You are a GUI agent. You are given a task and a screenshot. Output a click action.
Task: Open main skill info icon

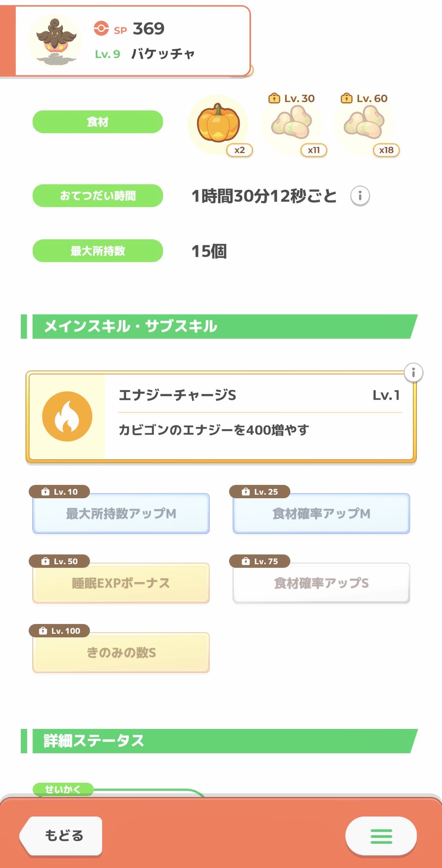click(413, 372)
